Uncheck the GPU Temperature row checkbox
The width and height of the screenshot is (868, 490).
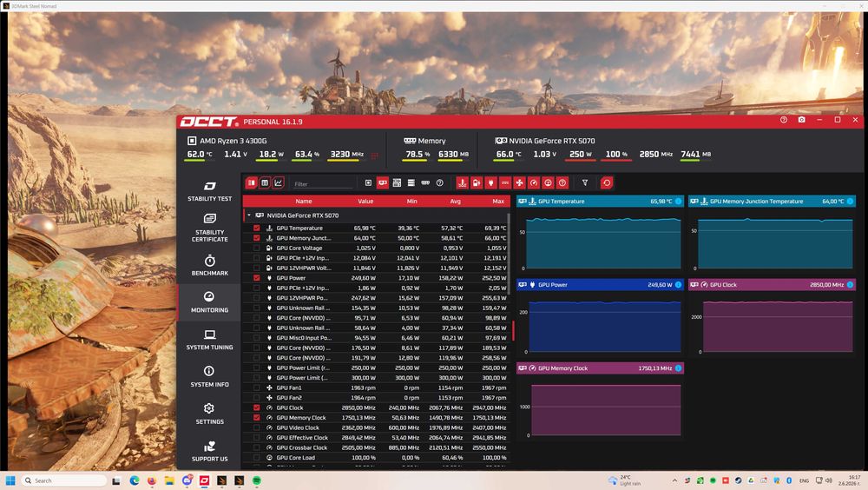[256, 228]
